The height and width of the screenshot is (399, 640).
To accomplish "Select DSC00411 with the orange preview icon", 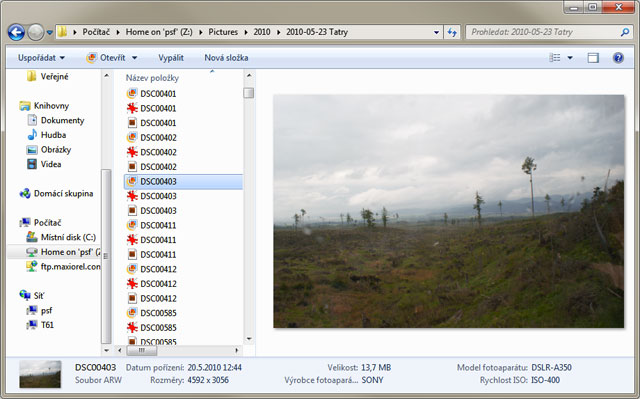I will click(x=151, y=225).
